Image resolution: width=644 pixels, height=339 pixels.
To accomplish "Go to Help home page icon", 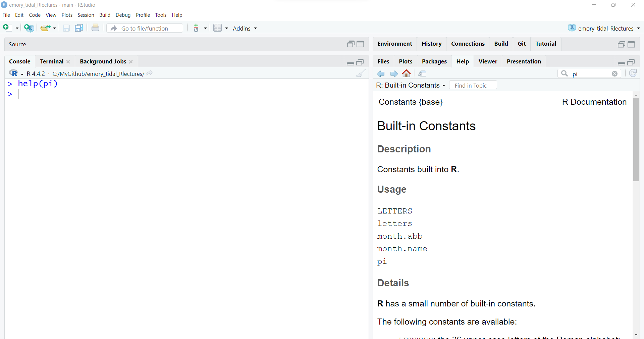I will tap(407, 74).
